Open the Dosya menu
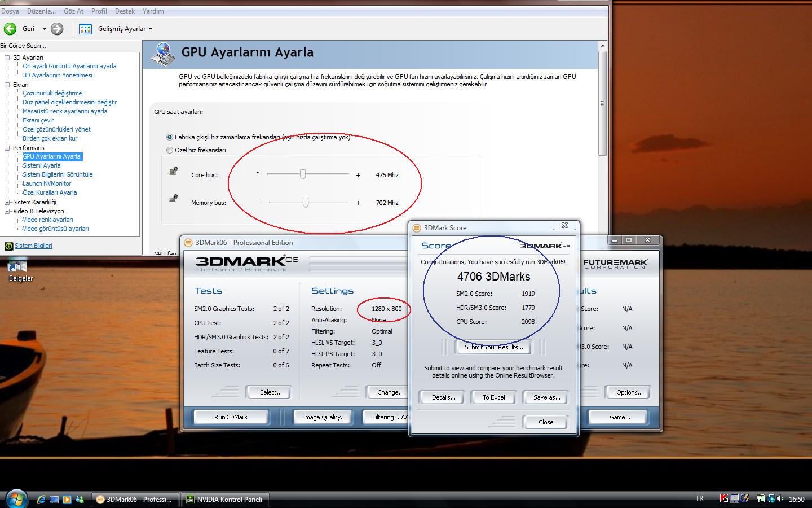Screen dimensions: 812x508 [10, 11]
